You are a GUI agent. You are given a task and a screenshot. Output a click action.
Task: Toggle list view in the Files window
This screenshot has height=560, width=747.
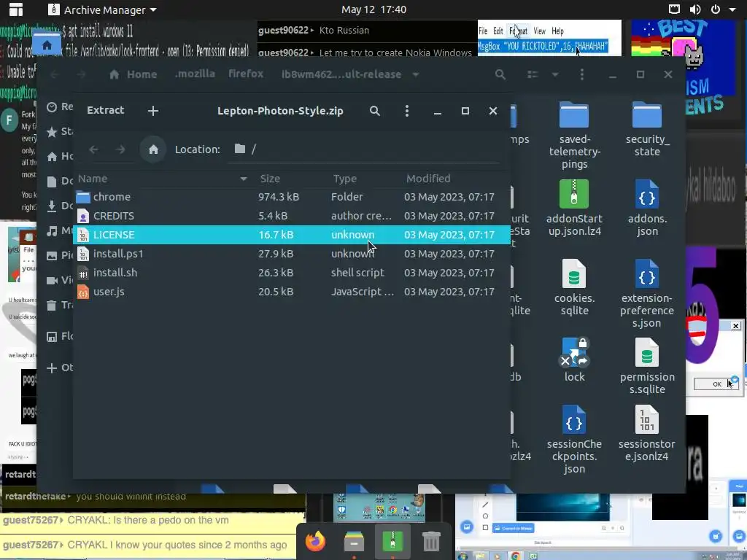click(533, 74)
